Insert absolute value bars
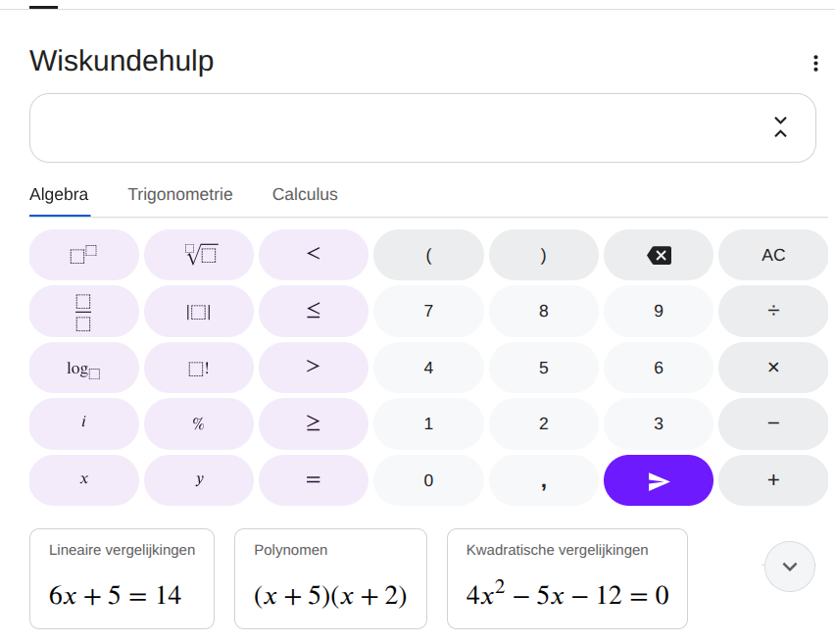The image size is (835, 644). click(199, 311)
